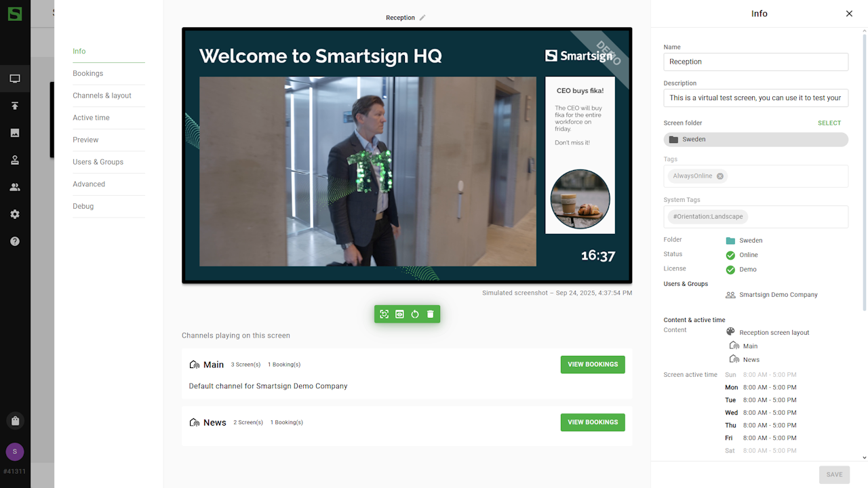Click SELECT to choose screen folder
This screenshot has width=868, height=488.
click(829, 123)
